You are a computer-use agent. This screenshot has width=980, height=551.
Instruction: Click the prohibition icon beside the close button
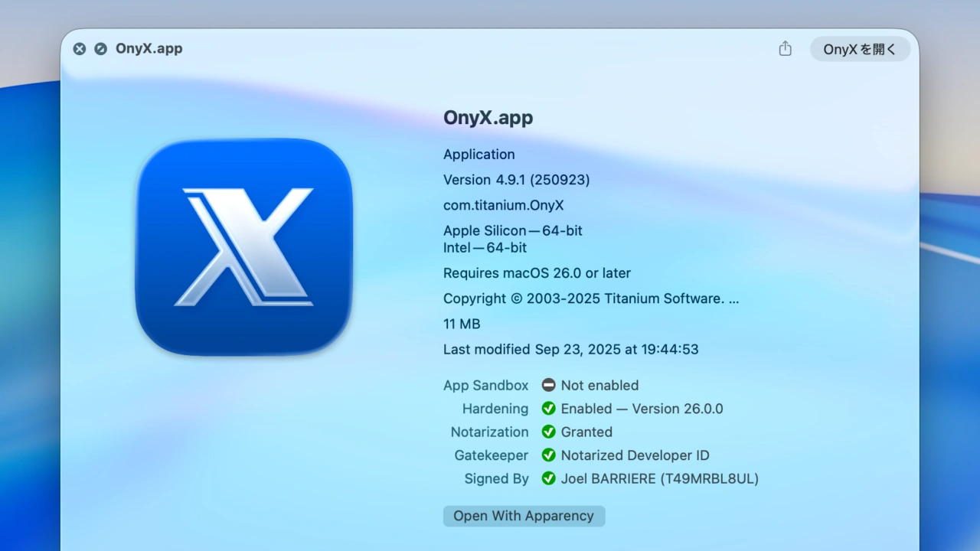[100, 48]
